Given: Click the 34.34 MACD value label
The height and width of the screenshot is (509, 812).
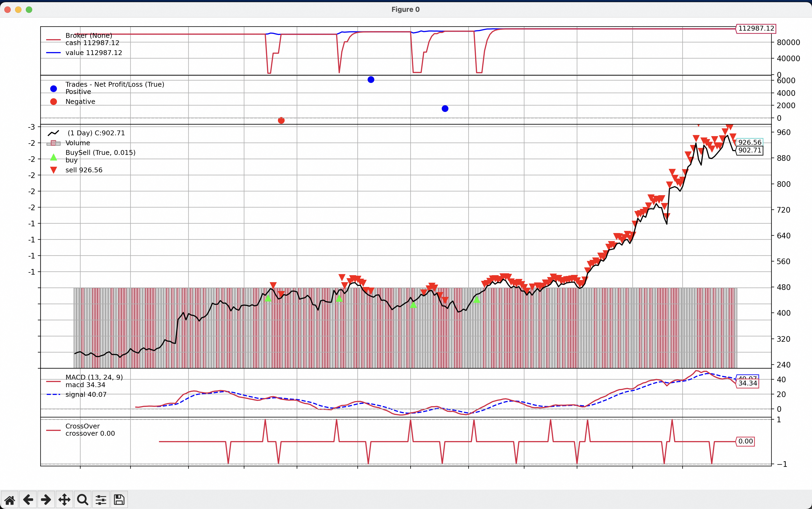Looking at the screenshot, I should [747, 383].
